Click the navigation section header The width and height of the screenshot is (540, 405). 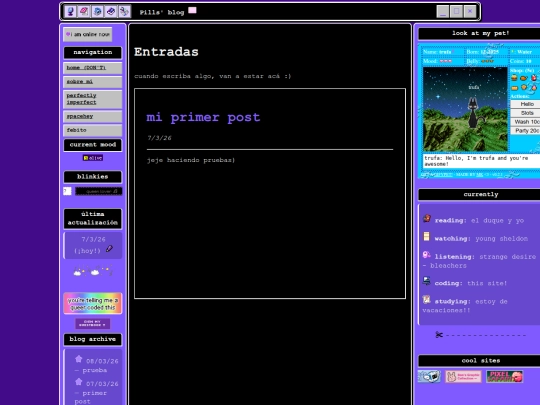coord(93,52)
